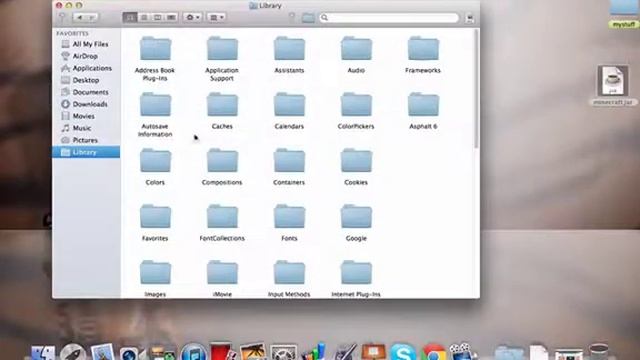
Task: Open Photo Booth from the Dock
Action: 223,352
